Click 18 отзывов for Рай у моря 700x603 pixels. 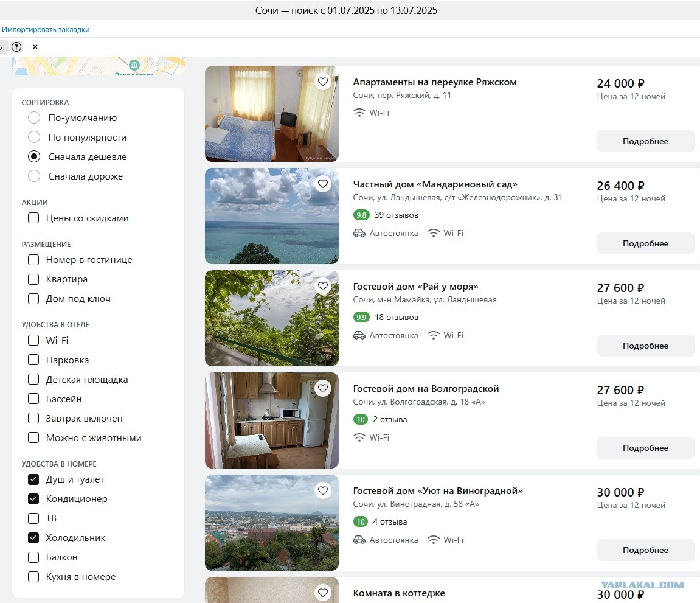pos(397,318)
